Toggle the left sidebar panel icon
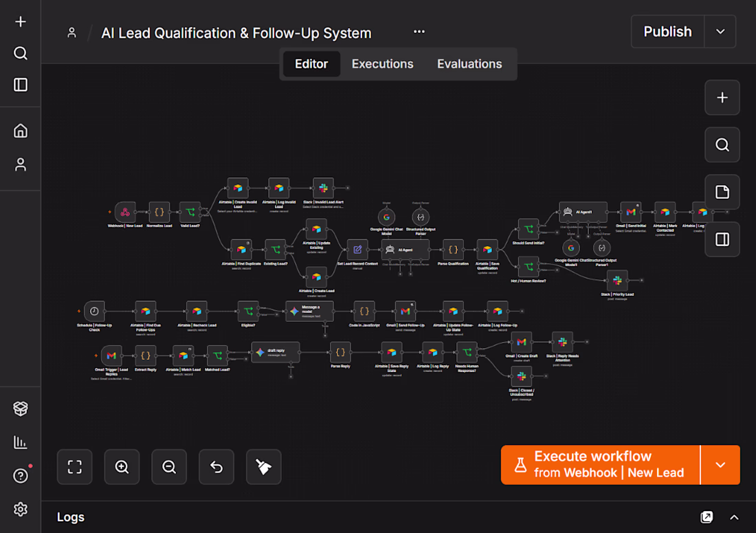This screenshot has height=533, width=756. tap(20, 85)
